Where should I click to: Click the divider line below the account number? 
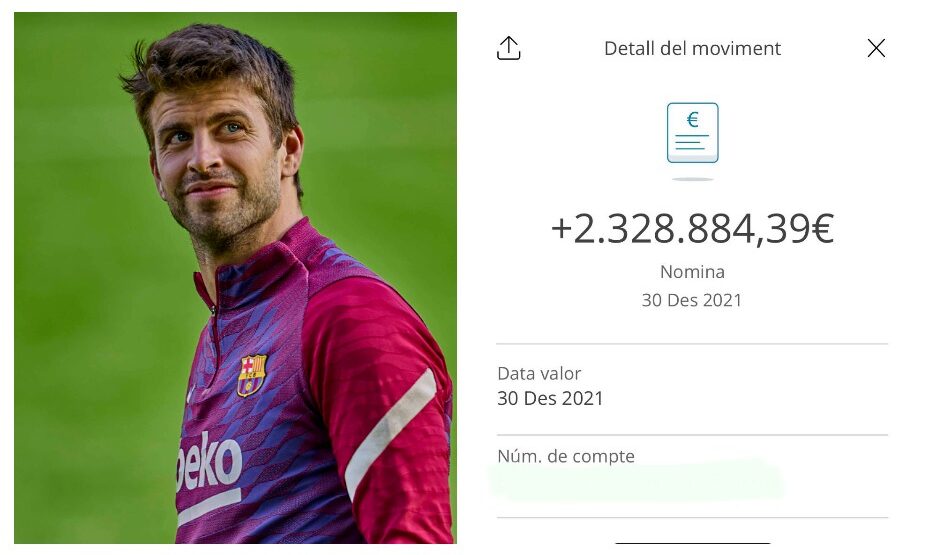pos(692,518)
